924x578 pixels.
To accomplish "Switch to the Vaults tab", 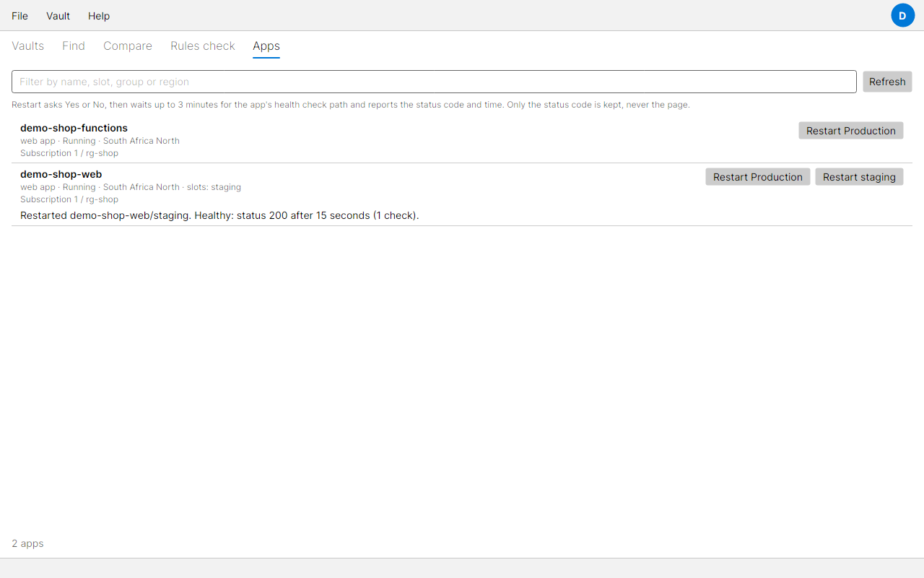I will point(28,46).
